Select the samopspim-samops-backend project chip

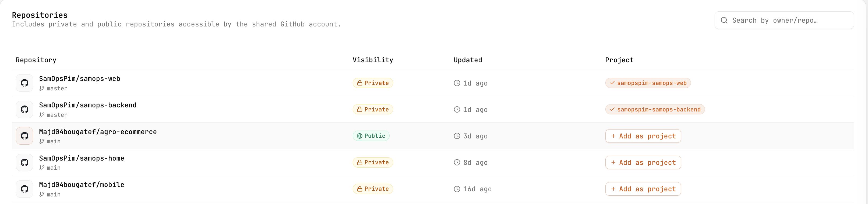tap(654, 109)
